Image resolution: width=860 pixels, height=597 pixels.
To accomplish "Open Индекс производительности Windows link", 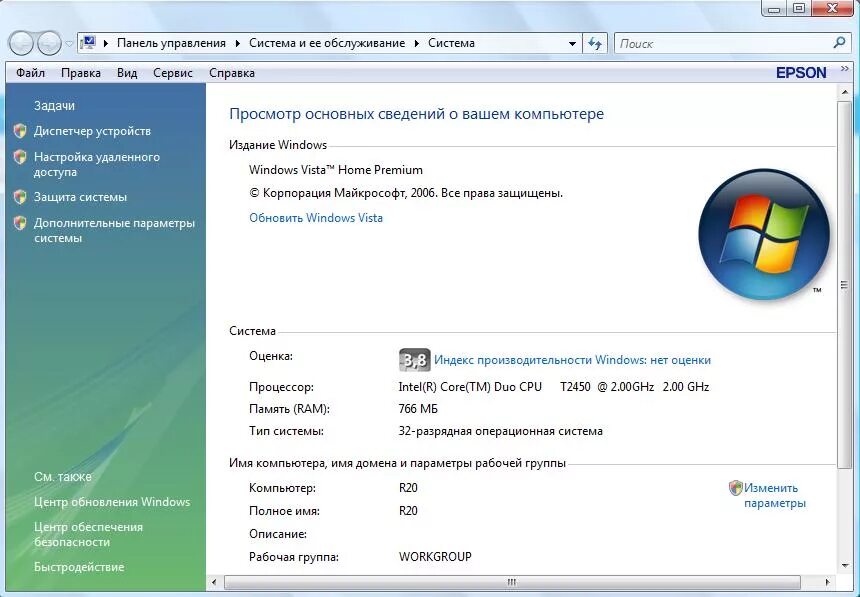I will pyautogui.click(x=572, y=360).
